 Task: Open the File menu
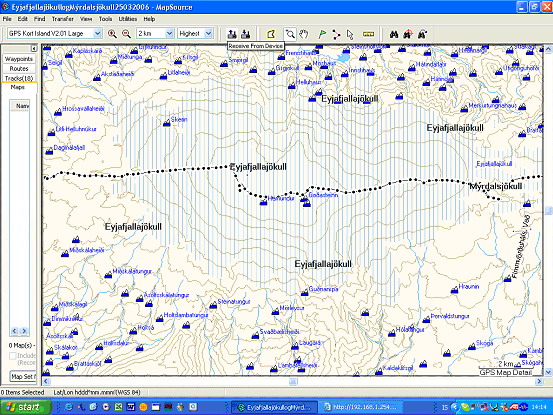click(7, 19)
